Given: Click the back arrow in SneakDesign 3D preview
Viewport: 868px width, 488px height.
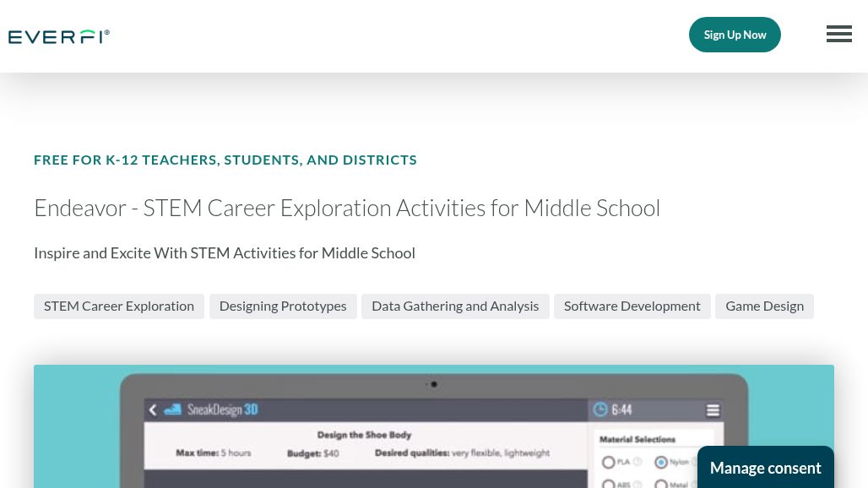Looking at the screenshot, I should click(153, 409).
